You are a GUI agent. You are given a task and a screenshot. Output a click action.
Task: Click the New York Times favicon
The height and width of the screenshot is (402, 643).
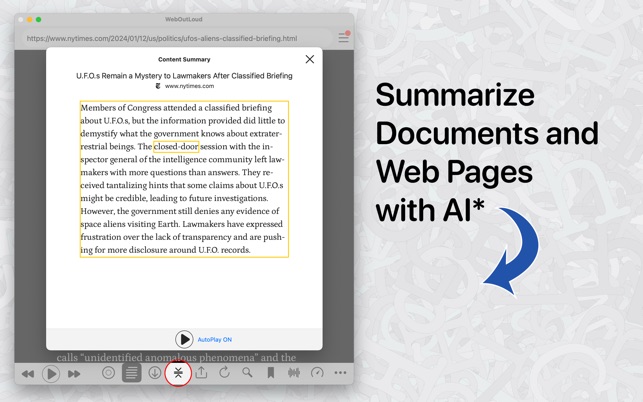pos(158,86)
